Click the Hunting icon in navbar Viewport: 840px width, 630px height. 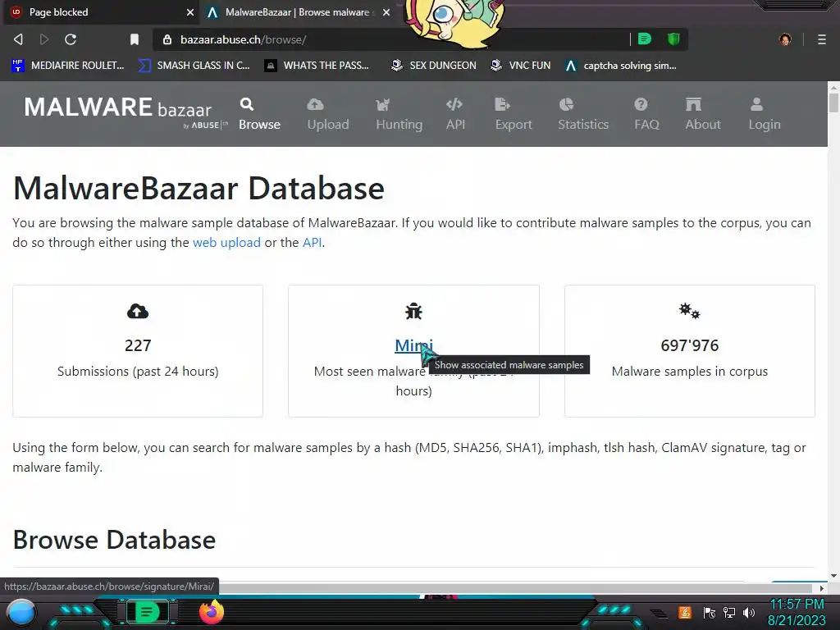[x=382, y=104]
